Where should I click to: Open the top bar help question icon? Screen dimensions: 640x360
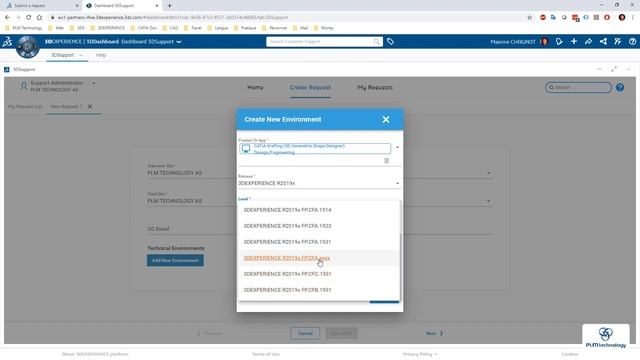632,42
